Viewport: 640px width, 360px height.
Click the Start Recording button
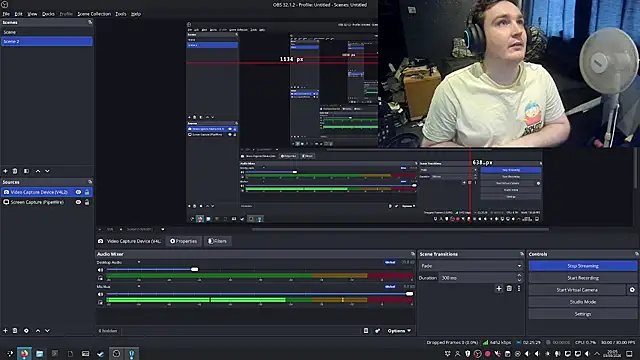(x=583, y=278)
